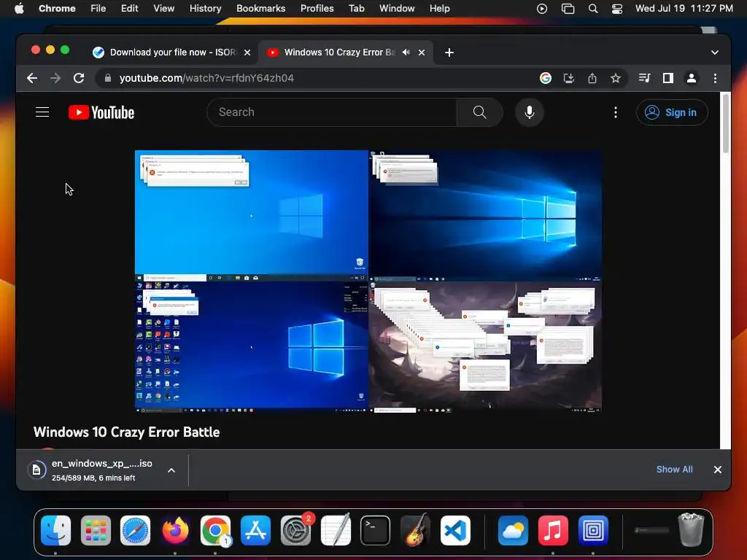Screen dimensions: 747x560
Task: Open the Chrome app menu
Action: pos(57,9)
